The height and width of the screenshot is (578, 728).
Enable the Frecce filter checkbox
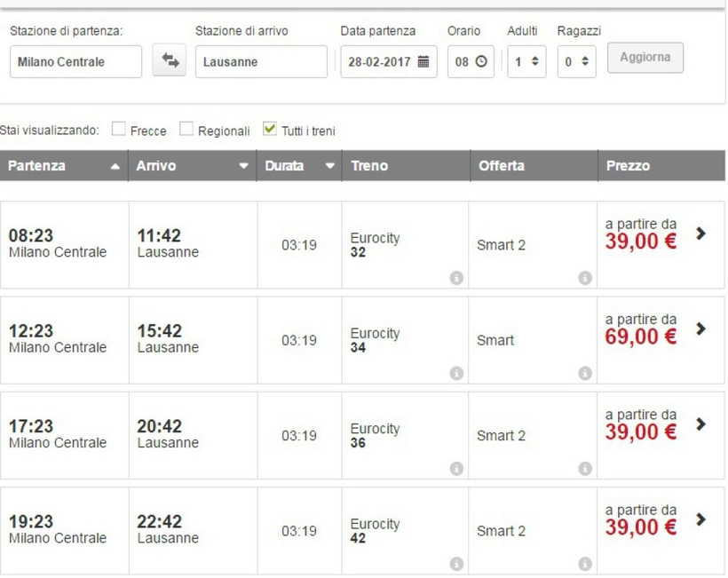coord(119,130)
